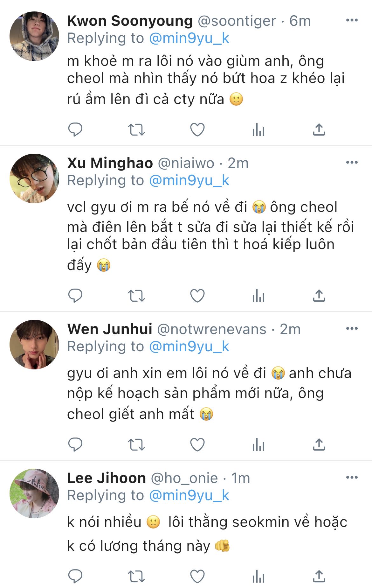Image resolution: width=372 pixels, height=588 pixels.
Task: Share Xu Minghao's tweet
Action: 319,296
